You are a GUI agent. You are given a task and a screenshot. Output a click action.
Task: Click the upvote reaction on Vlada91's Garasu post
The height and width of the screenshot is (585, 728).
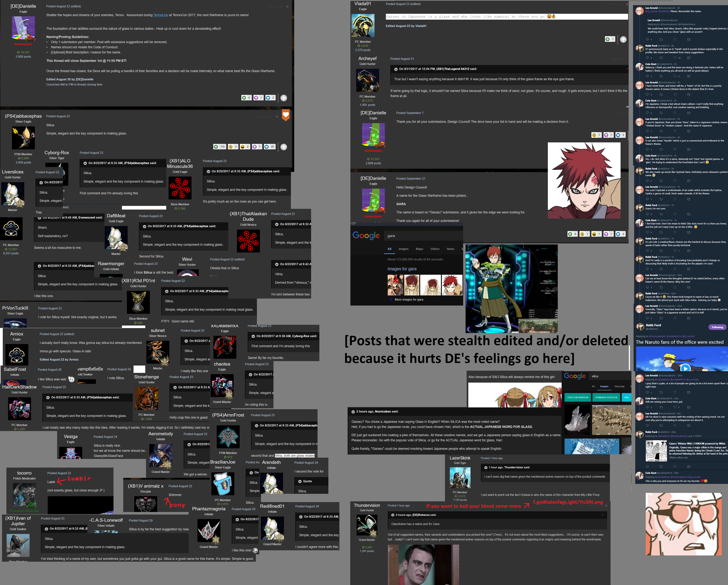tap(610, 39)
